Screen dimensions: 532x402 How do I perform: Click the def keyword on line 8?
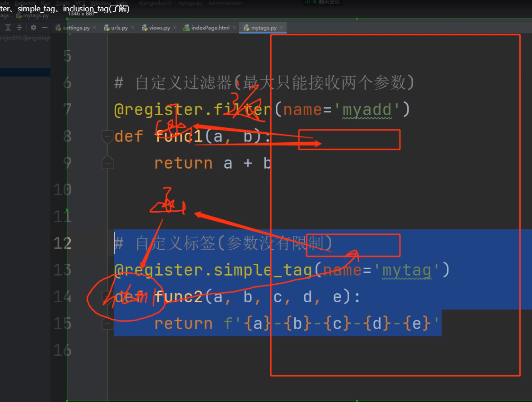pyautogui.click(x=129, y=136)
